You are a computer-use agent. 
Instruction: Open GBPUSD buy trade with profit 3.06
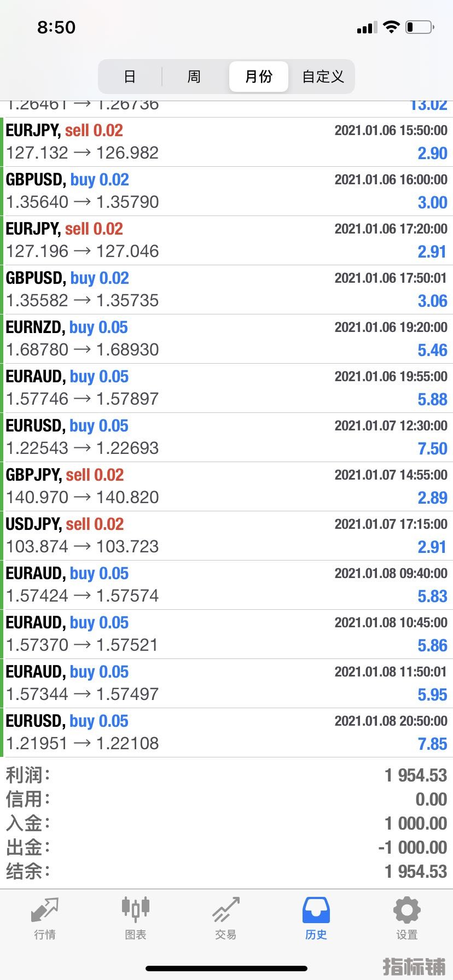click(226, 290)
